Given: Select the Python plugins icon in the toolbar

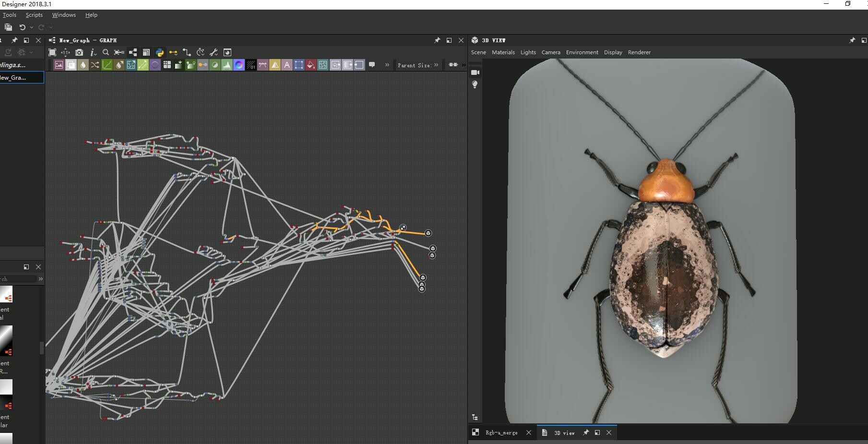Looking at the screenshot, I should point(159,52).
